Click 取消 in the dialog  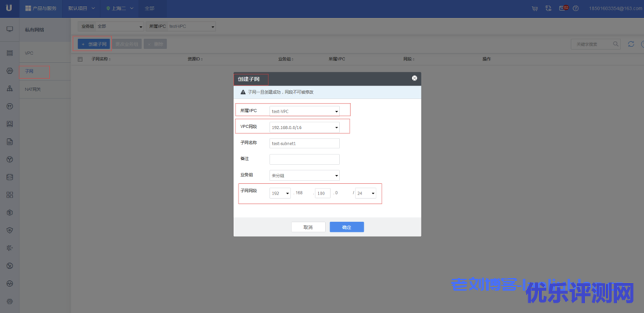[x=308, y=227]
